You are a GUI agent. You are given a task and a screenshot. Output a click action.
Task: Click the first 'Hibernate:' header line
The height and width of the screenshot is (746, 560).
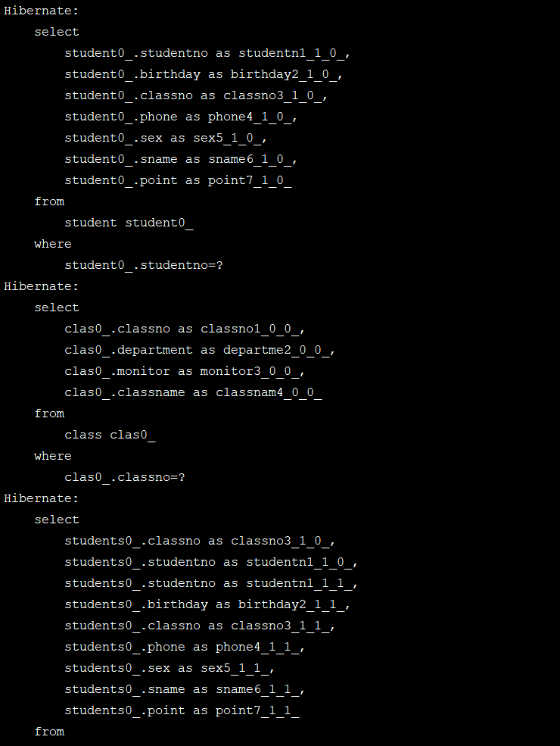(42, 11)
